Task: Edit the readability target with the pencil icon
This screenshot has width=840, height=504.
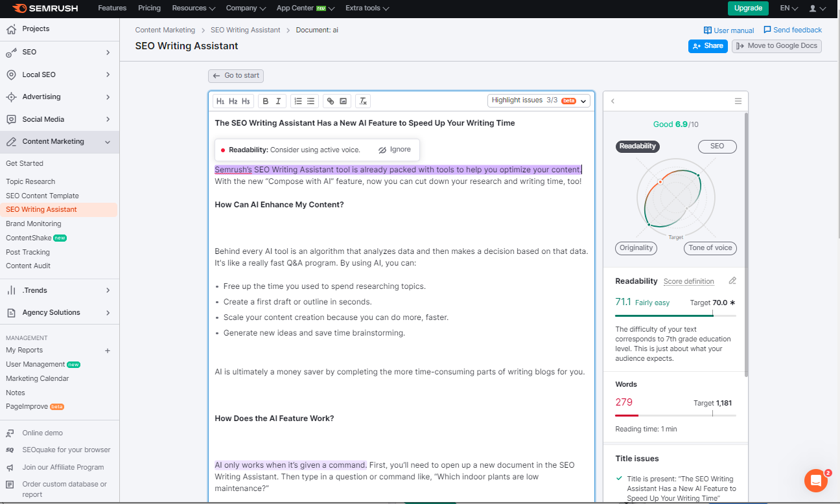Action: (x=732, y=281)
